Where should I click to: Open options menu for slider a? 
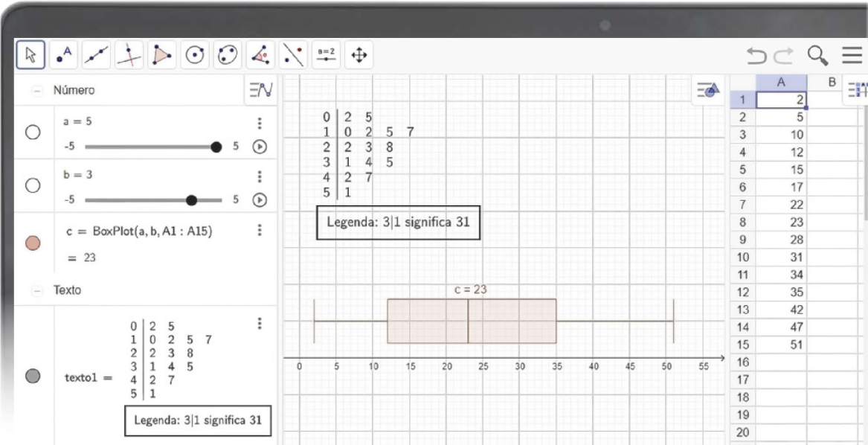coord(259,123)
